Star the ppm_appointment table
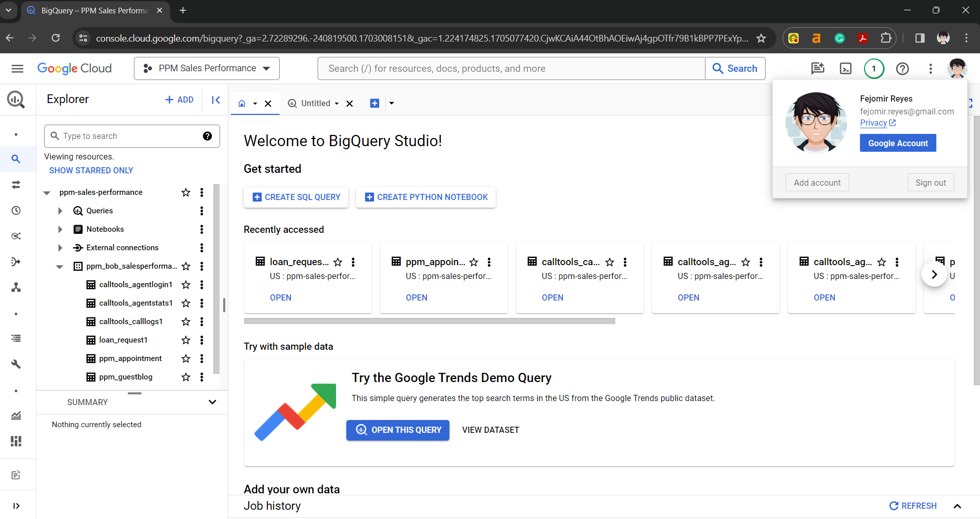The height and width of the screenshot is (519, 980). point(186,358)
